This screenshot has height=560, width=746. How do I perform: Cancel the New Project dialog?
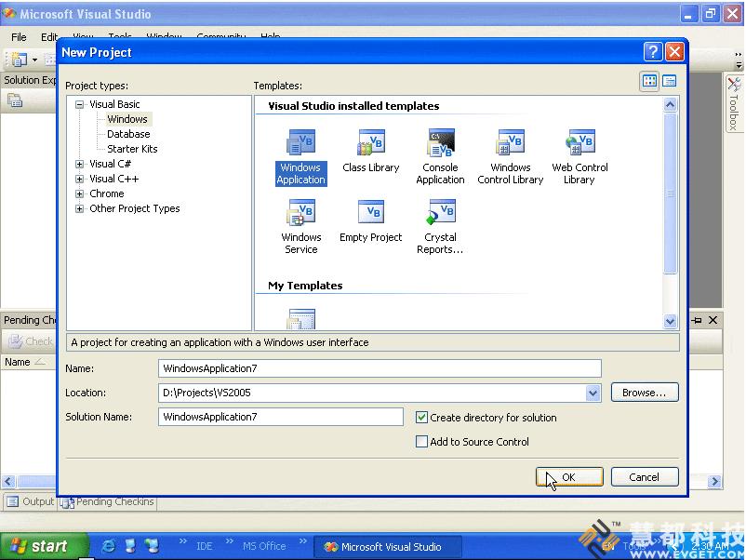[x=645, y=476]
